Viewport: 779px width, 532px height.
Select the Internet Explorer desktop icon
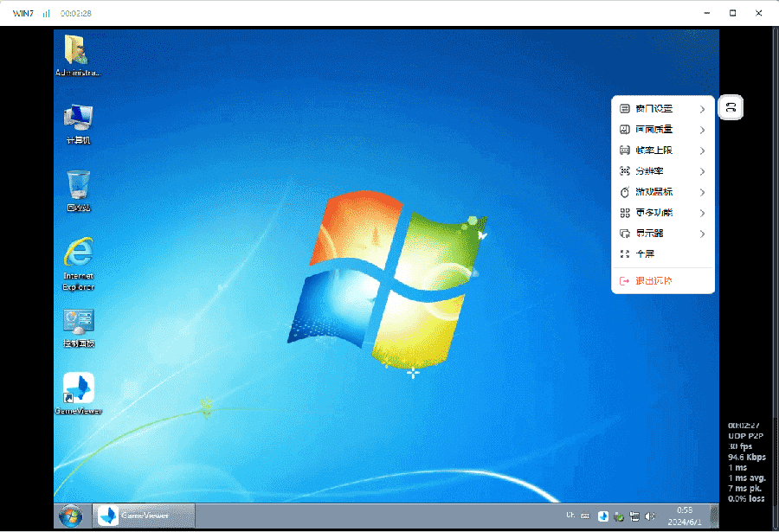[79, 264]
